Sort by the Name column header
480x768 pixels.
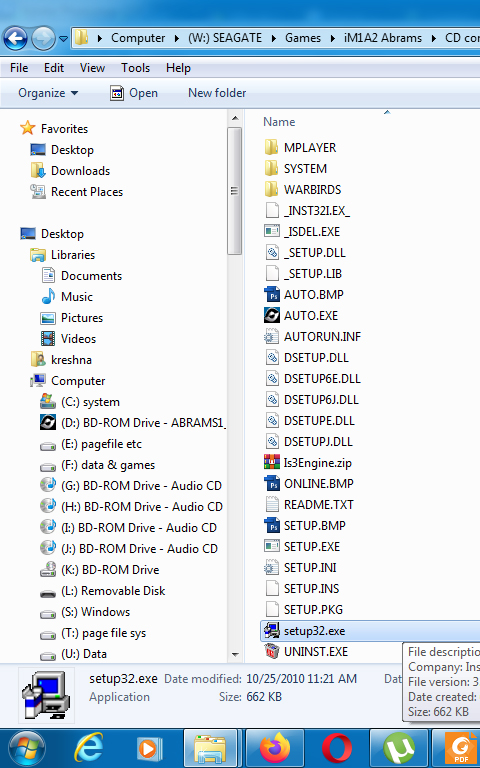point(279,122)
